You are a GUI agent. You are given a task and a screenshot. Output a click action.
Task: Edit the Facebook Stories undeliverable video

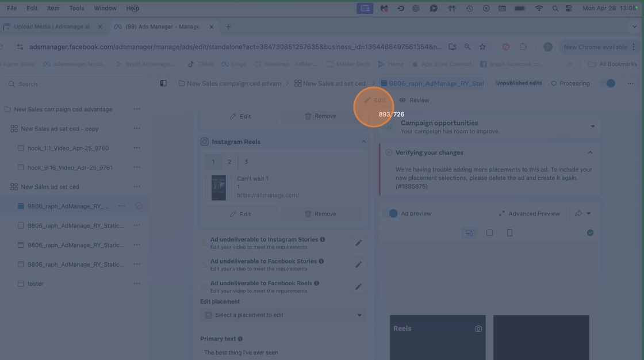click(x=359, y=265)
